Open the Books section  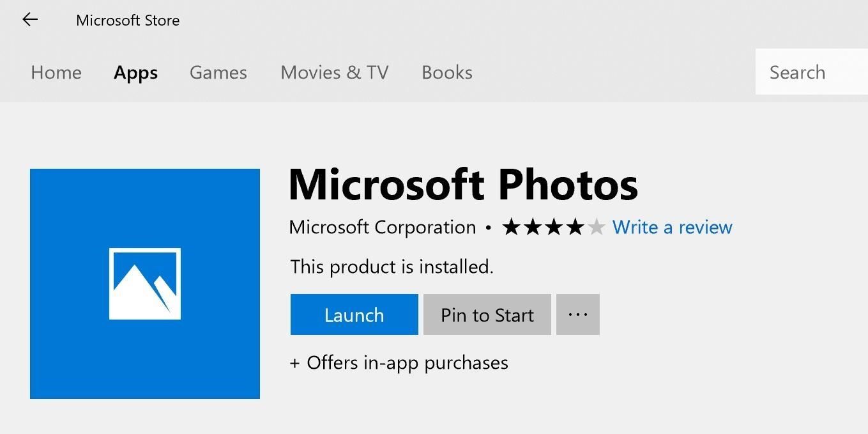pyautogui.click(x=446, y=72)
